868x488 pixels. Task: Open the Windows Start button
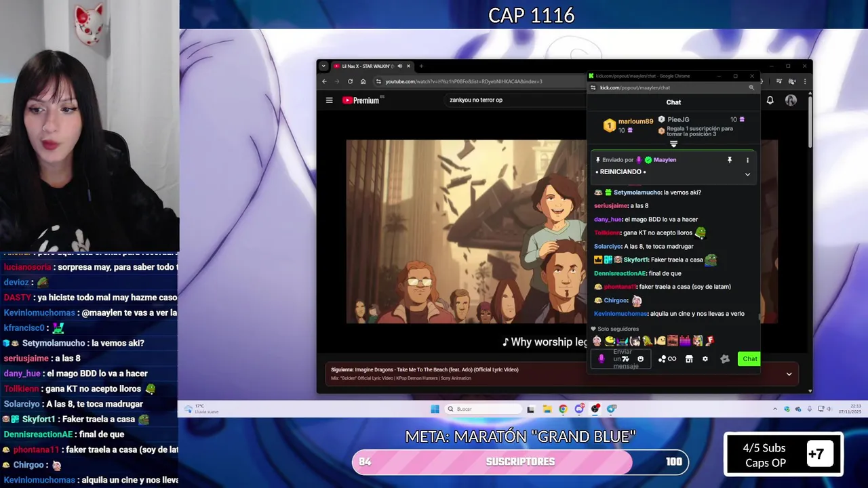(x=435, y=409)
